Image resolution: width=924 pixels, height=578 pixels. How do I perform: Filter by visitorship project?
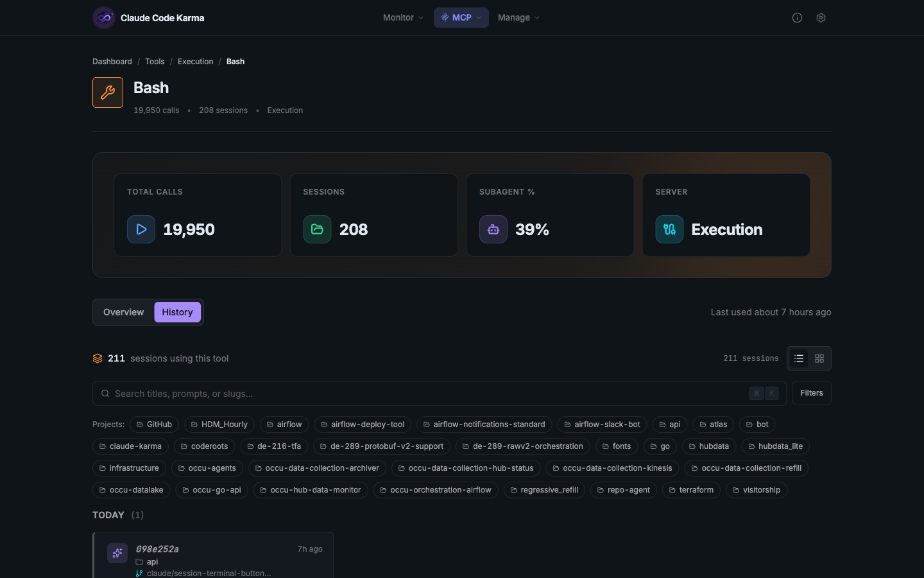coord(757,490)
